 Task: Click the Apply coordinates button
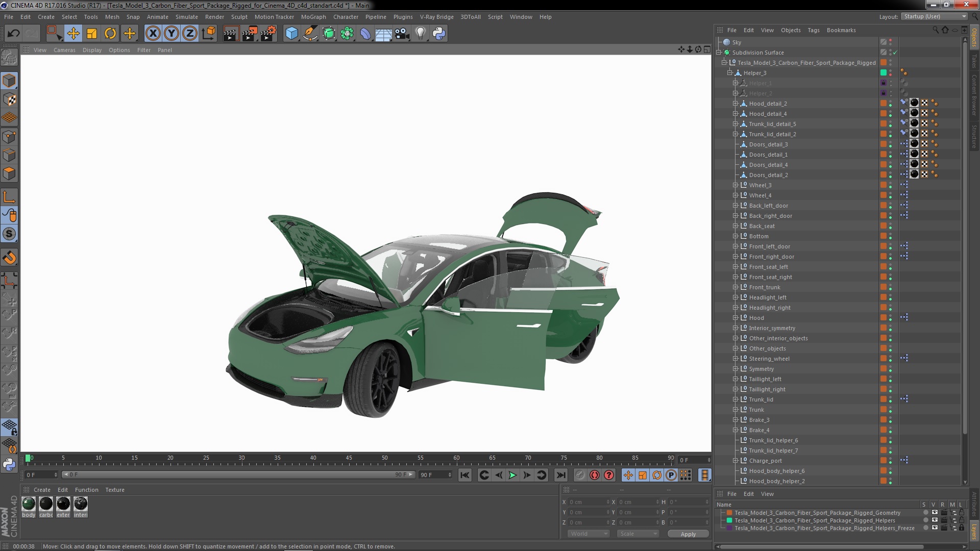(x=688, y=534)
